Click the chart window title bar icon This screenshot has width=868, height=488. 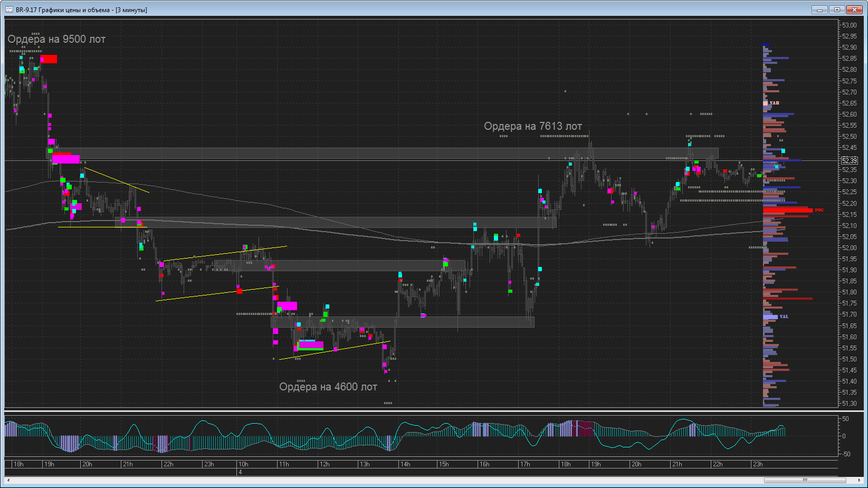click(x=9, y=9)
